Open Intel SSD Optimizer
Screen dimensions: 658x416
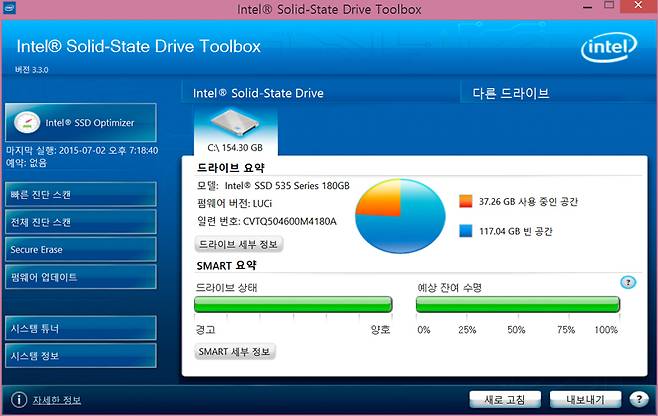(x=81, y=123)
